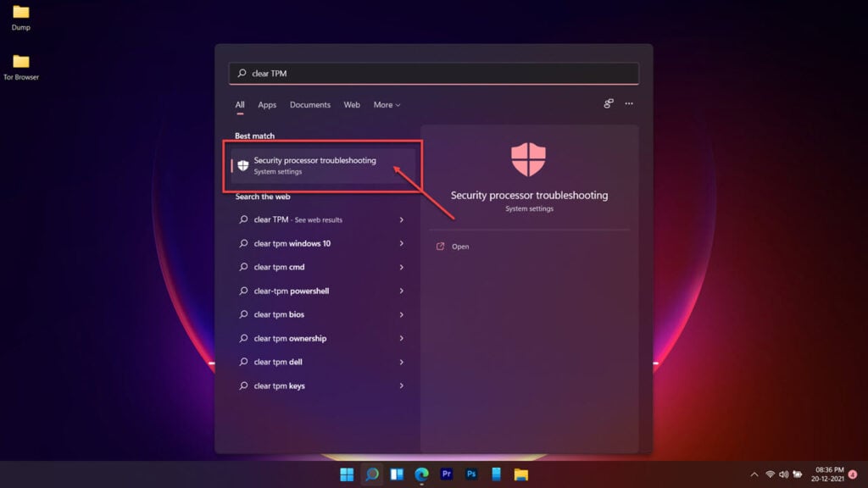Expand arrow for clear tpm bios
Screen dimensions: 868x488
(401, 315)
